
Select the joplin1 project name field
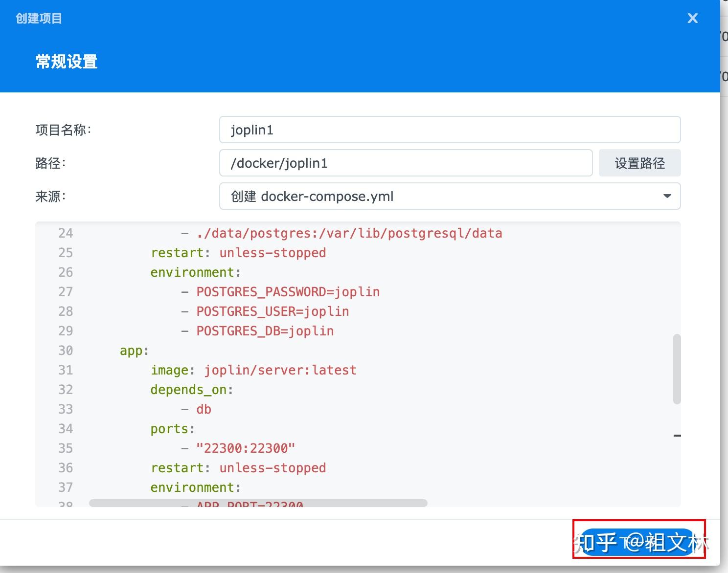click(x=449, y=130)
